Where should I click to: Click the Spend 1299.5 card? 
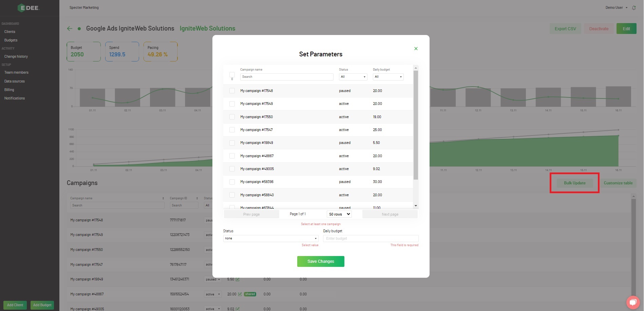pos(122,52)
